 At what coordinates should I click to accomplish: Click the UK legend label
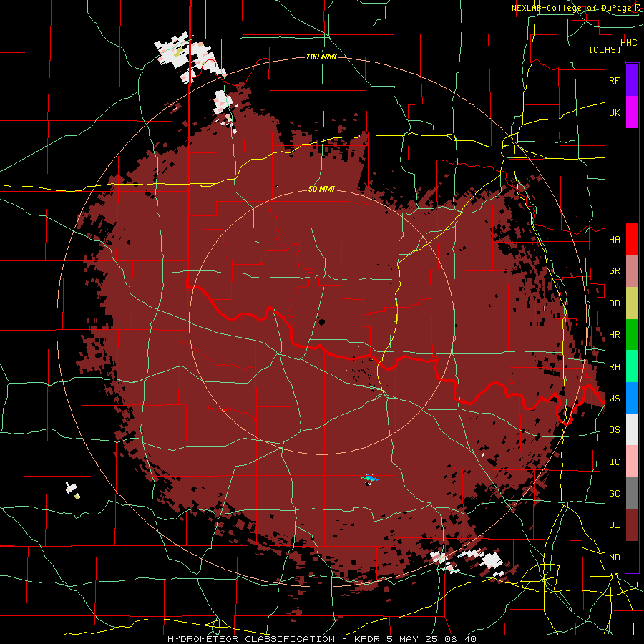614,112
